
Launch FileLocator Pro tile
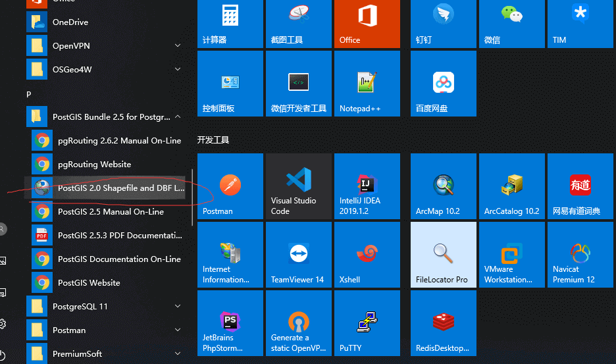[443, 255]
